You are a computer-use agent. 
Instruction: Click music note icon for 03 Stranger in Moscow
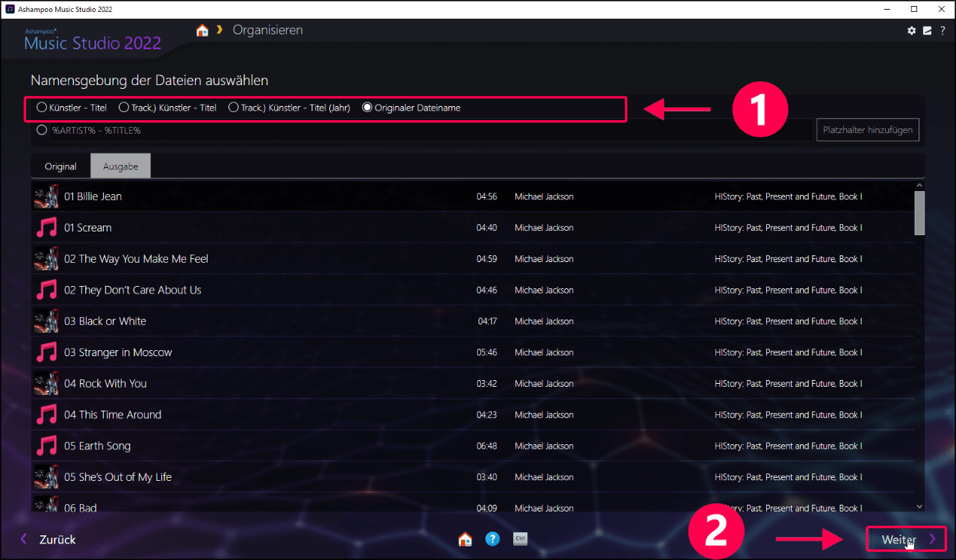[x=46, y=352]
